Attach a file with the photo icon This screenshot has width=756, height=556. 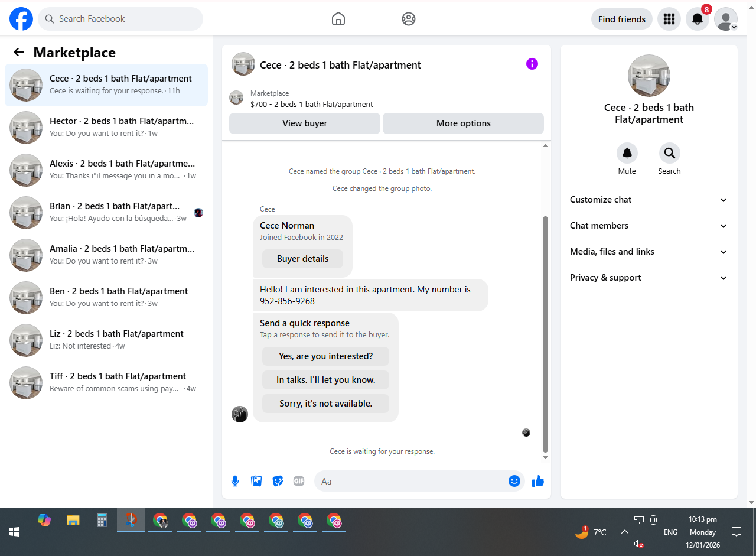[256, 481]
